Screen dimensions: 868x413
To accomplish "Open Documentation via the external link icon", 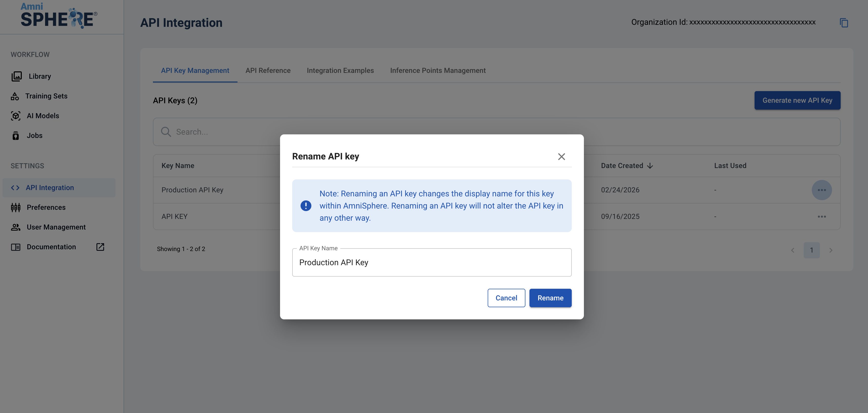I will [x=100, y=247].
